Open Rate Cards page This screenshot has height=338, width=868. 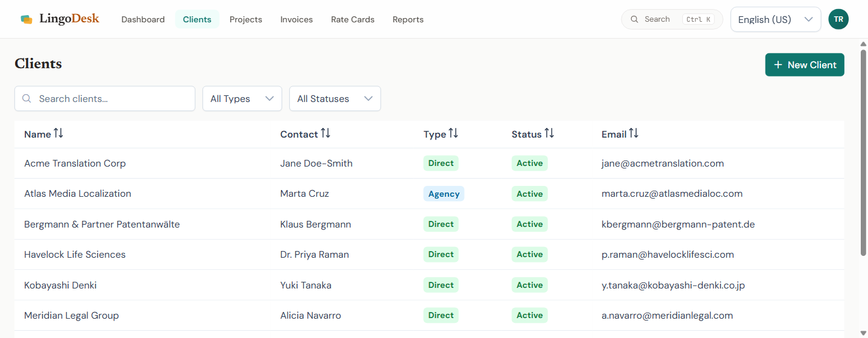[353, 19]
